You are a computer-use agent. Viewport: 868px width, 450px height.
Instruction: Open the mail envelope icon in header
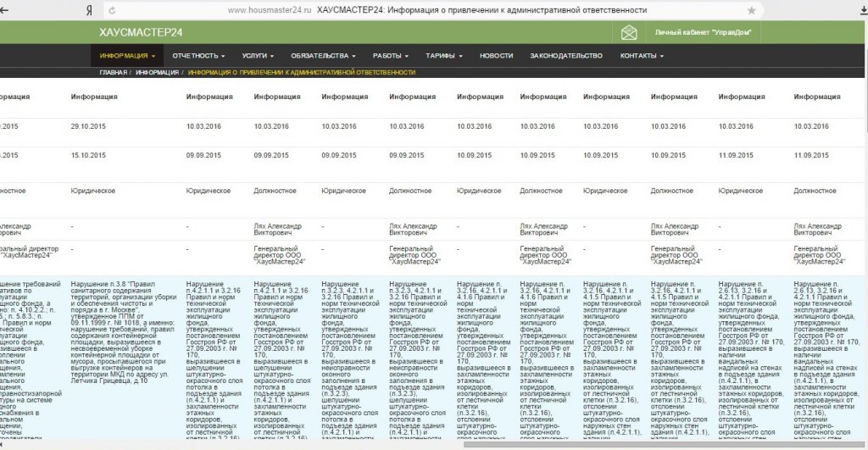(629, 33)
